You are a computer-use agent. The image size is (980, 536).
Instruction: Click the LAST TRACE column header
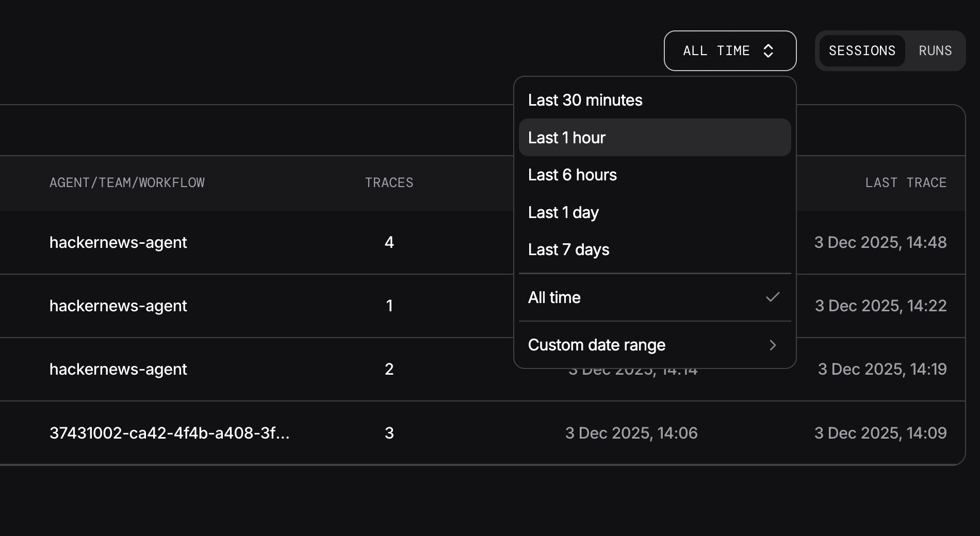906,182
